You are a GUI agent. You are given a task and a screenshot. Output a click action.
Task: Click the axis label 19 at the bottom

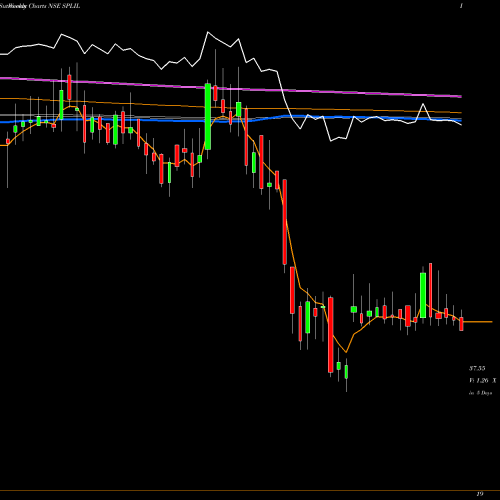[x=480, y=494]
